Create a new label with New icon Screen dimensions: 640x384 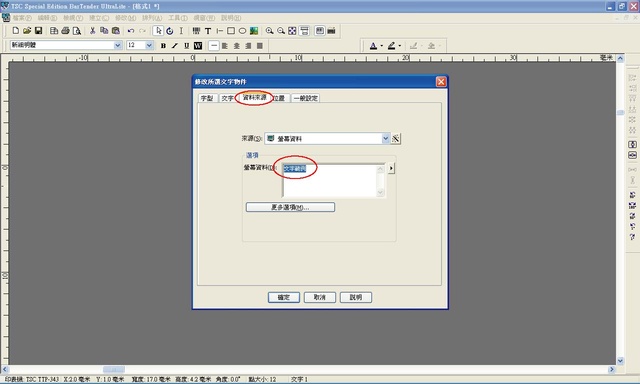click(x=16, y=31)
